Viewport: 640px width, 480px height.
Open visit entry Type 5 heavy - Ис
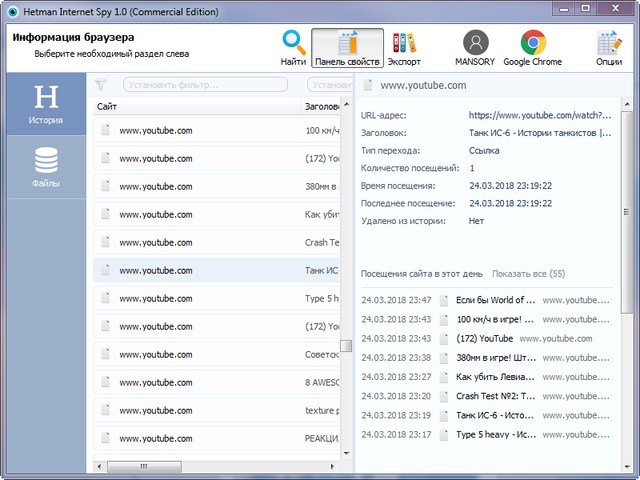pos(496,434)
